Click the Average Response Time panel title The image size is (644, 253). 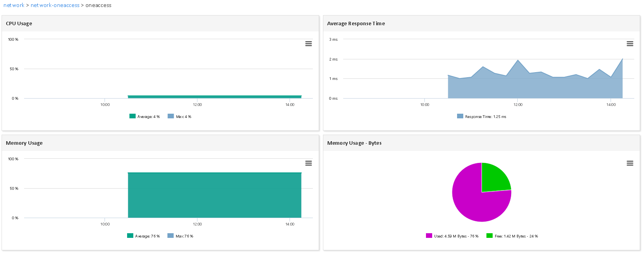coord(356,24)
